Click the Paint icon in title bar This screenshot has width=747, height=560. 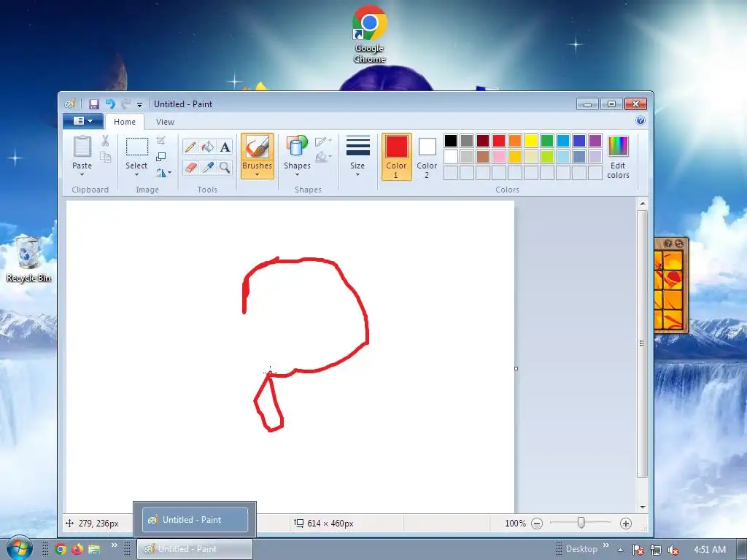point(70,104)
